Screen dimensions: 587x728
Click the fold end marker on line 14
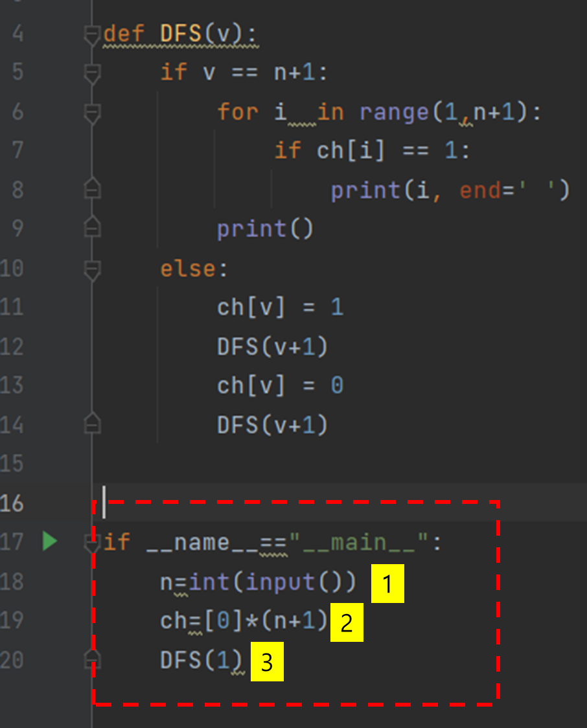[92, 422]
